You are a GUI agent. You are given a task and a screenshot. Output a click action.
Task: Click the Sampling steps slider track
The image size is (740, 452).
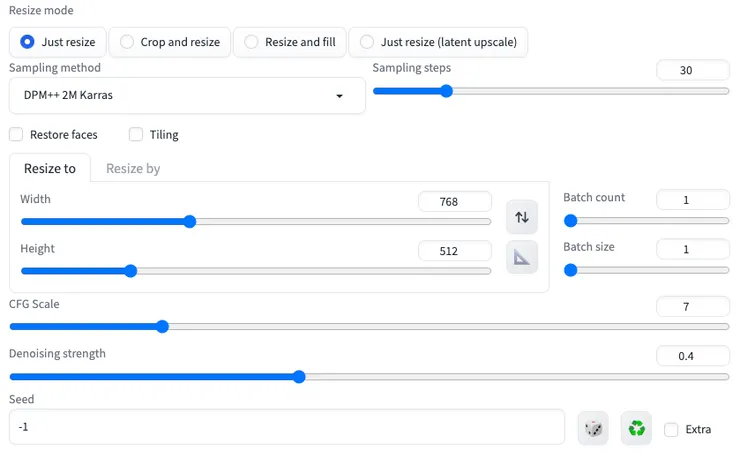pos(550,91)
